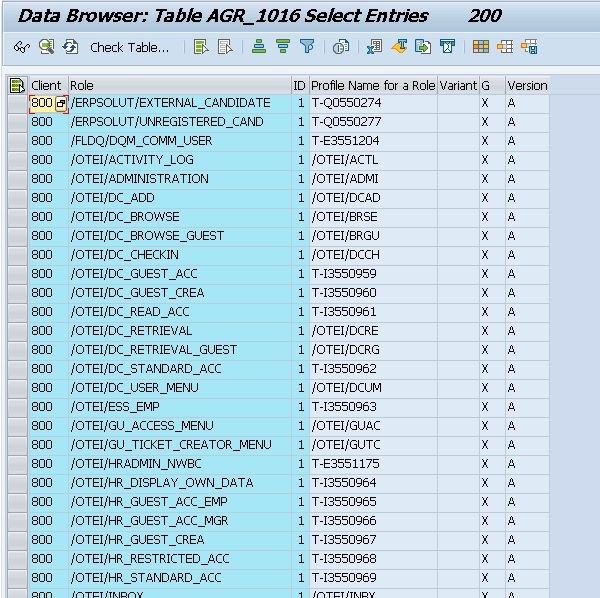Click the Word processing export icon
This screenshot has height=598, width=600.
[x=399, y=47]
